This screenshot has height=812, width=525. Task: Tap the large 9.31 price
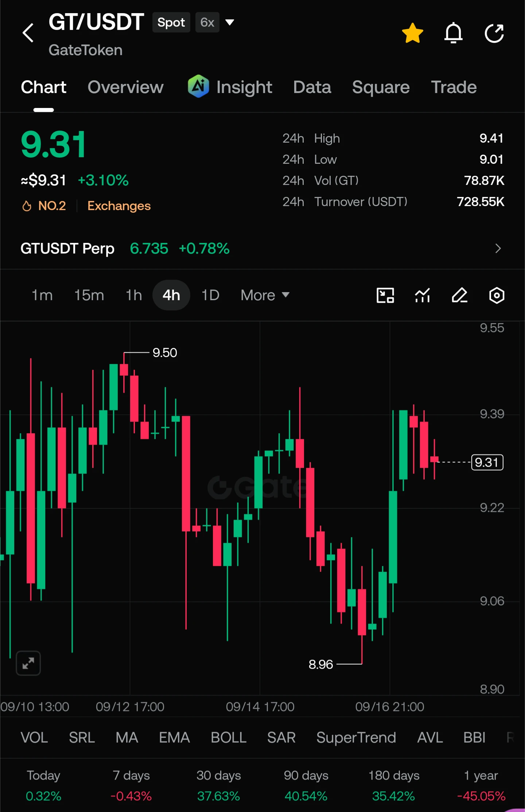[x=54, y=145]
